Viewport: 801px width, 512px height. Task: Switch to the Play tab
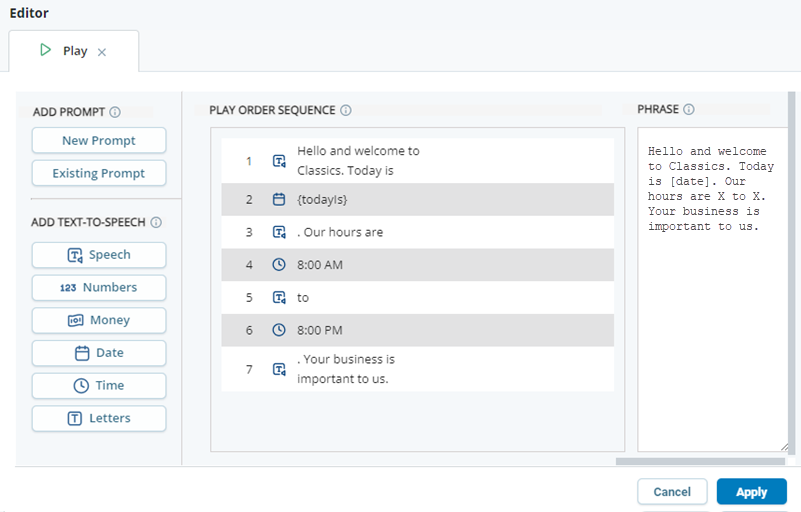pos(65,51)
